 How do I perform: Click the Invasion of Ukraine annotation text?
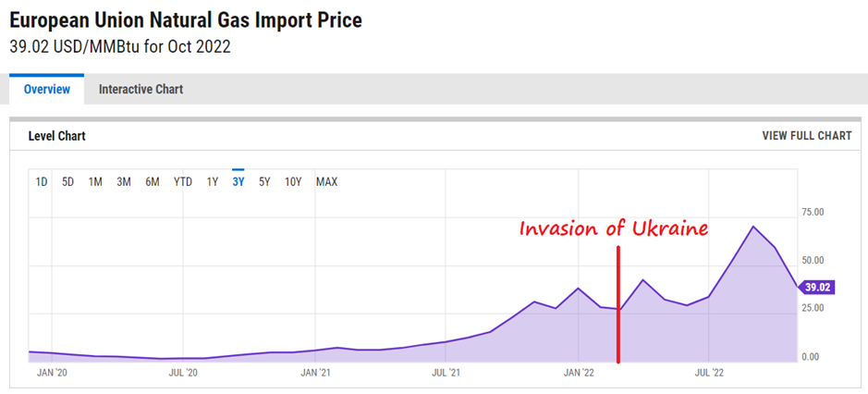[613, 228]
